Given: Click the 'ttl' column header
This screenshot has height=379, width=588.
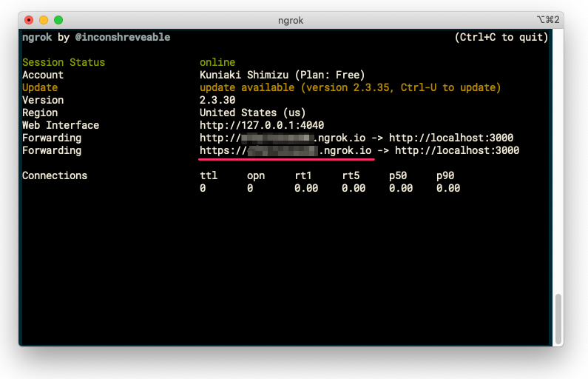Looking at the screenshot, I should (209, 175).
